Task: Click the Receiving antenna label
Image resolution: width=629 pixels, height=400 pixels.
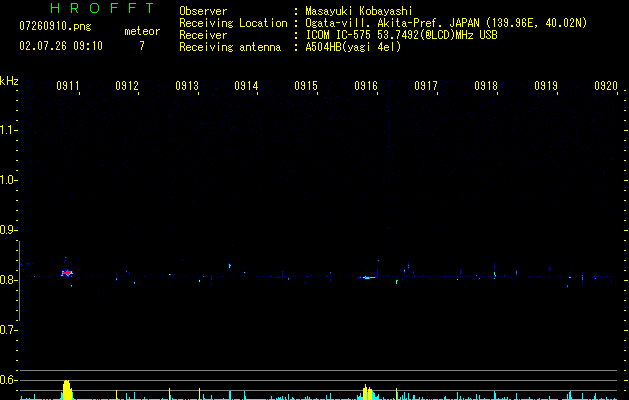Action: (230, 47)
